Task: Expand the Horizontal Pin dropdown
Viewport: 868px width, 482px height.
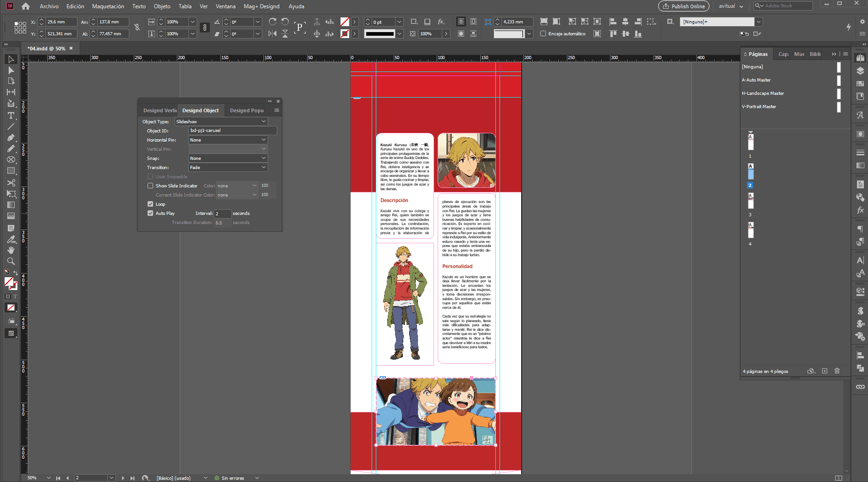Action: click(228, 140)
